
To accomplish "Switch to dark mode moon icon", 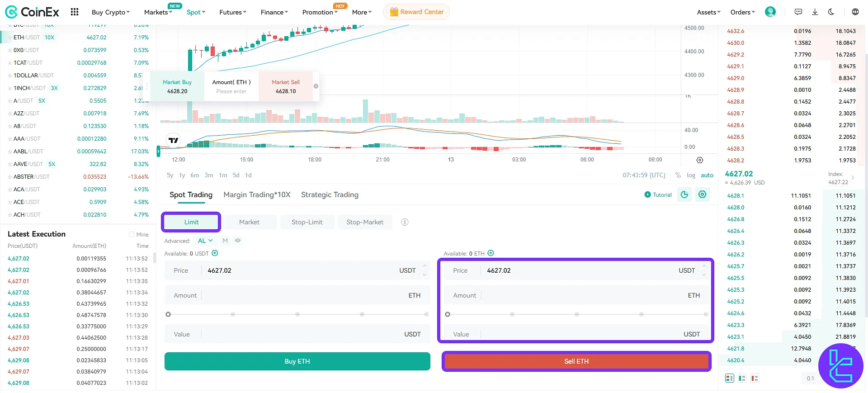I will point(831,12).
